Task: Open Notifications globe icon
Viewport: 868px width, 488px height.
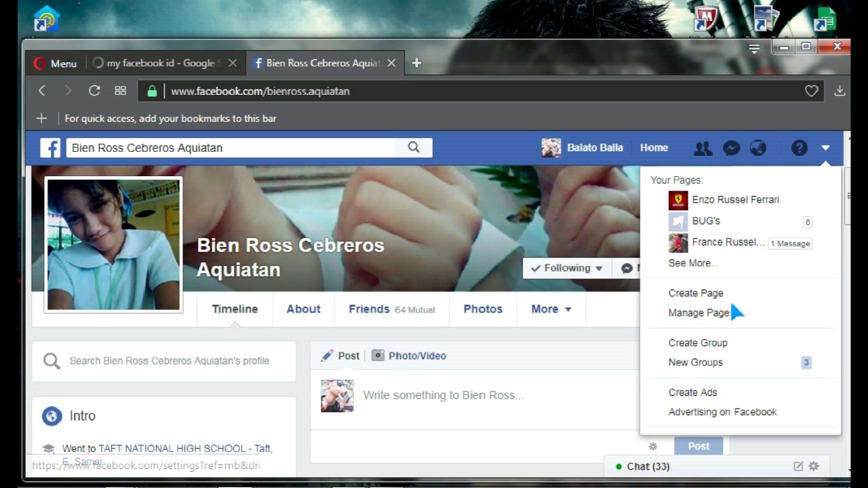Action: pos(758,148)
